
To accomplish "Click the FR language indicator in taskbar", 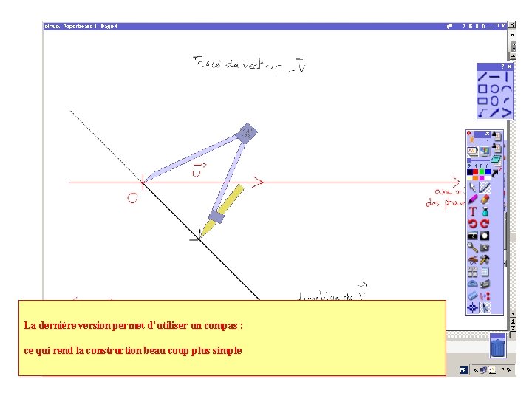I will click(x=463, y=370).
